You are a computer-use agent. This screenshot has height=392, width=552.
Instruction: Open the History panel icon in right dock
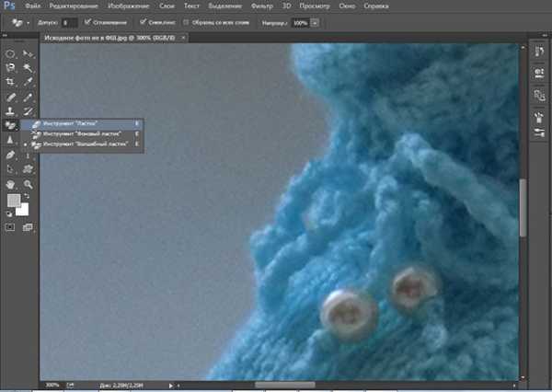539,52
